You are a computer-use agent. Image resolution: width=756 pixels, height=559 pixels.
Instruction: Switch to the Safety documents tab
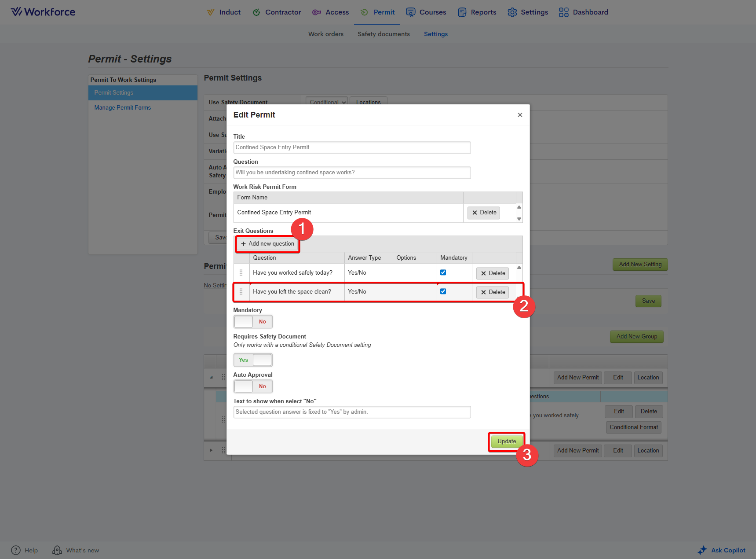point(383,34)
